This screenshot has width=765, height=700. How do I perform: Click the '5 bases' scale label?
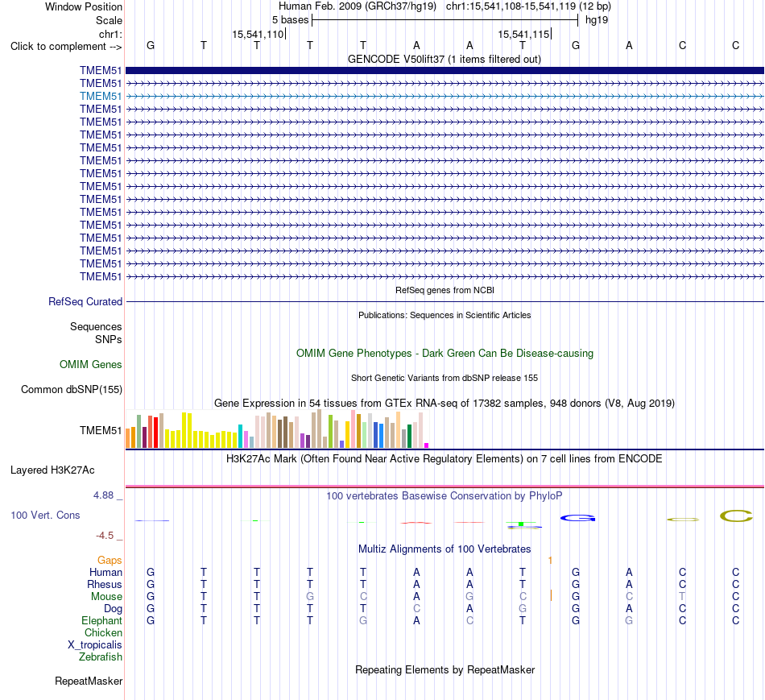click(x=290, y=20)
